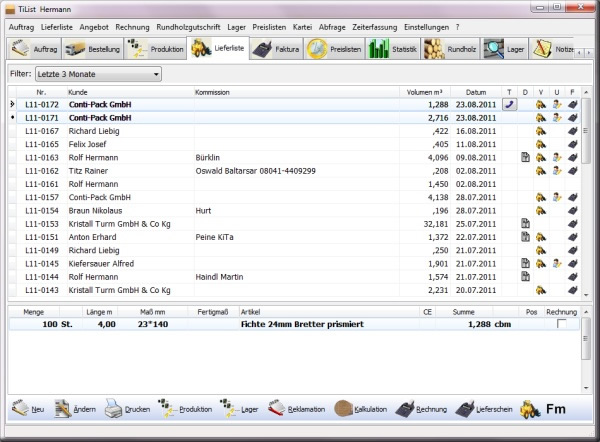Sort by the Kunde column header
The width and height of the screenshot is (600, 442).
[130, 92]
